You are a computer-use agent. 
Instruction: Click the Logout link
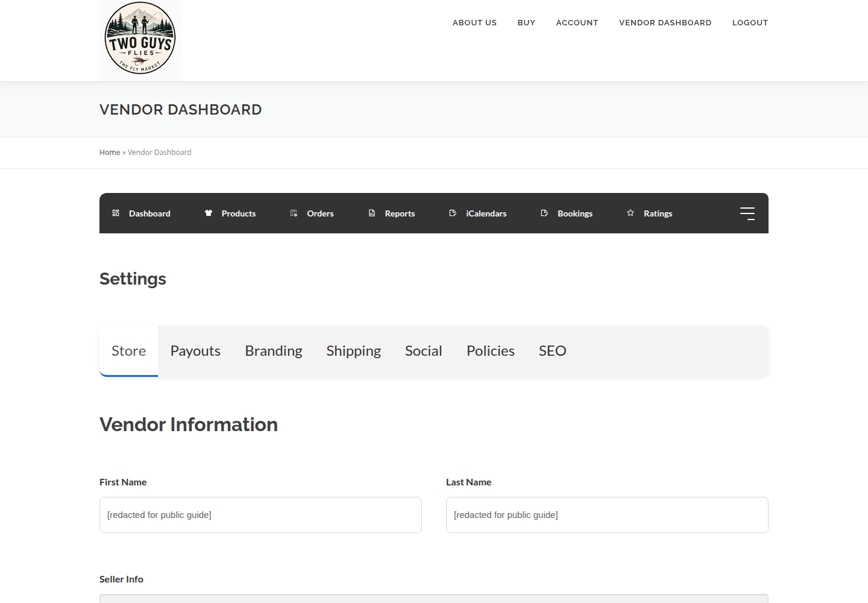point(750,23)
